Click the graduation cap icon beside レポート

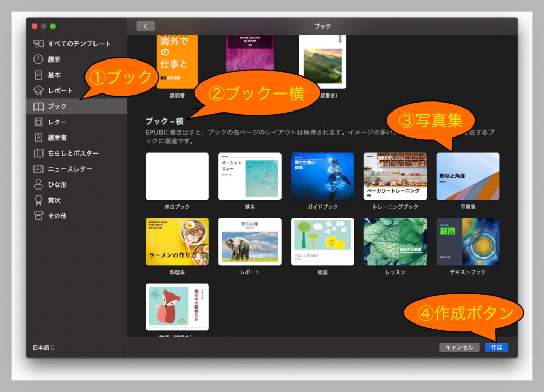(x=38, y=90)
